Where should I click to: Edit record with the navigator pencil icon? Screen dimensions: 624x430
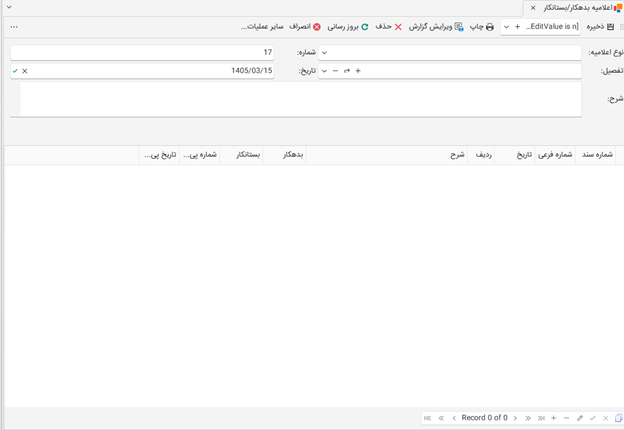(580, 418)
